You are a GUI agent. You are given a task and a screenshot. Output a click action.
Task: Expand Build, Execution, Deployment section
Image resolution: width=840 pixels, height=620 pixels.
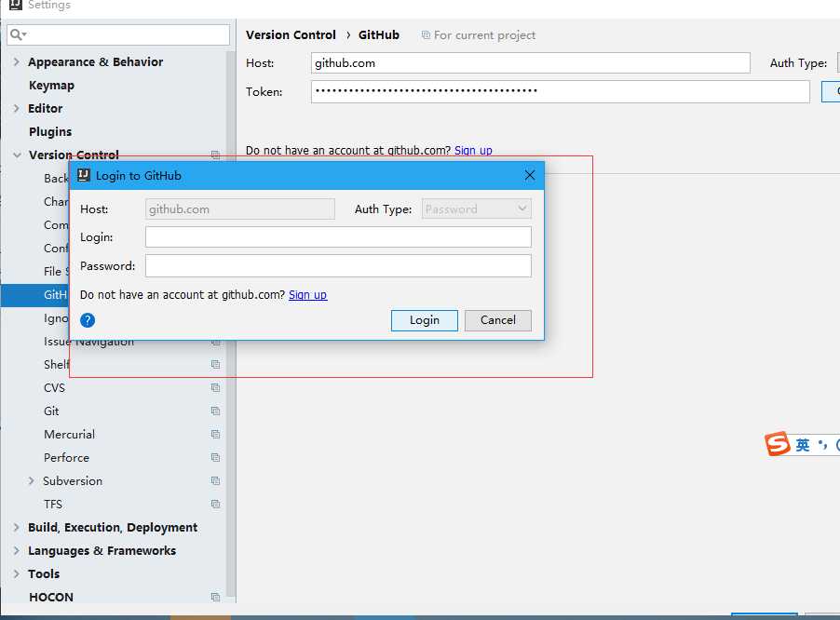(17, 528)
